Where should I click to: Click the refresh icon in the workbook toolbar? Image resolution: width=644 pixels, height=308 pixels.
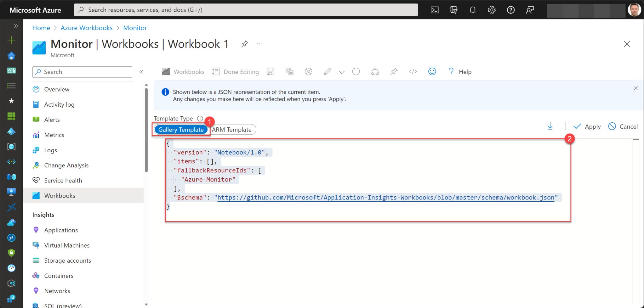(x=356, y=72)
